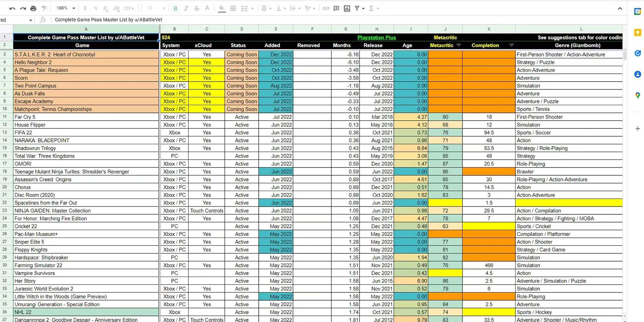Click the Undo icon in toolbar
644x322 pixels.
[12, 8]
